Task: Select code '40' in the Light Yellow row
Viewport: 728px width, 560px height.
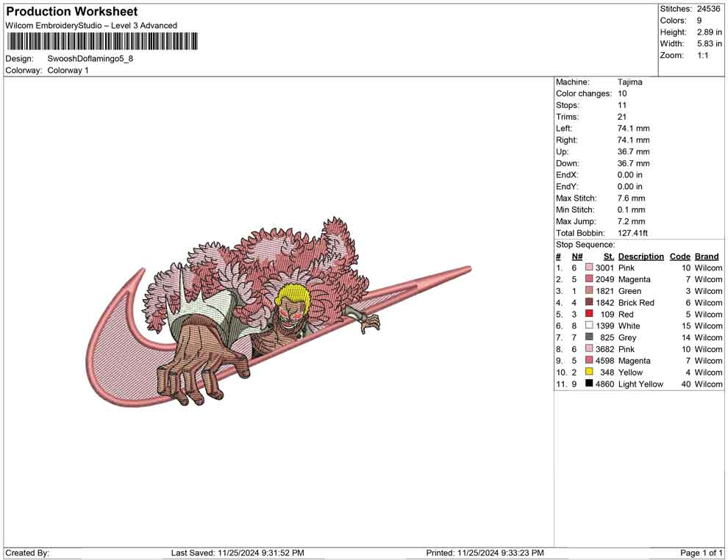Action: pyautogui.click(x=686, y=384)
